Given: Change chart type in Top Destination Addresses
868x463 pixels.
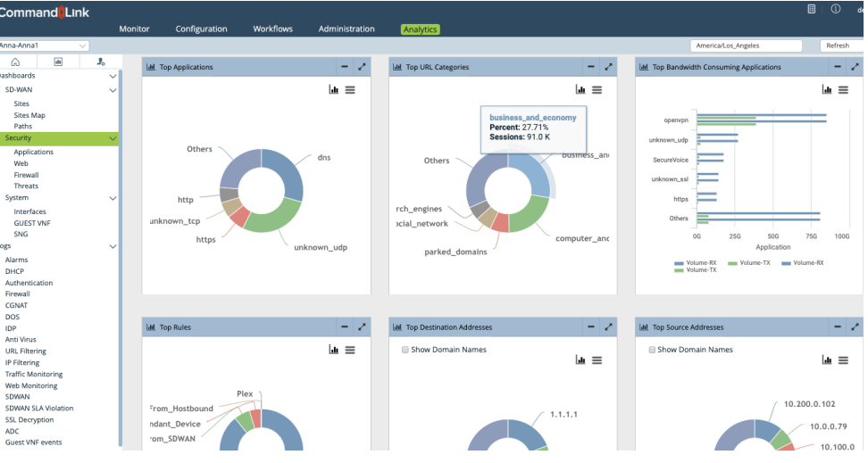Looking at the screenshot, I should pyautogui.click(x=580, y=360).
